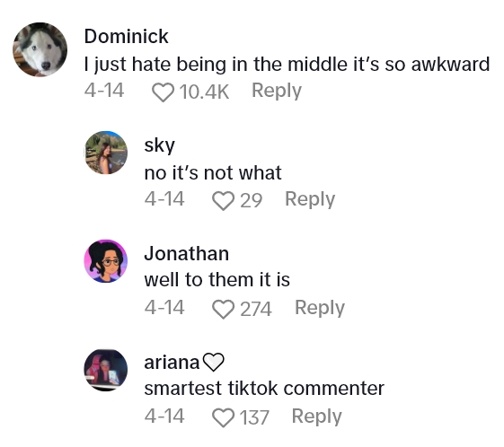Open Jonathan's username link

coord(187,254)
